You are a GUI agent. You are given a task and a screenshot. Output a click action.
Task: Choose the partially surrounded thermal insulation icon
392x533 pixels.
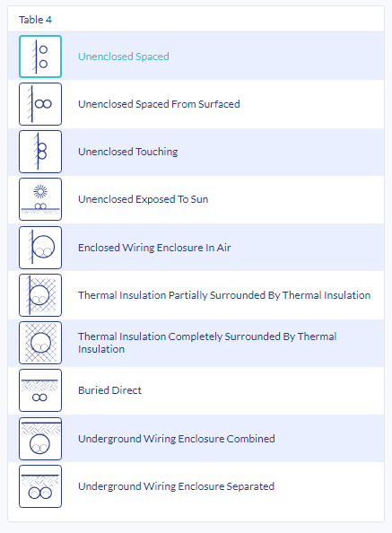click(x=40, y=295)
